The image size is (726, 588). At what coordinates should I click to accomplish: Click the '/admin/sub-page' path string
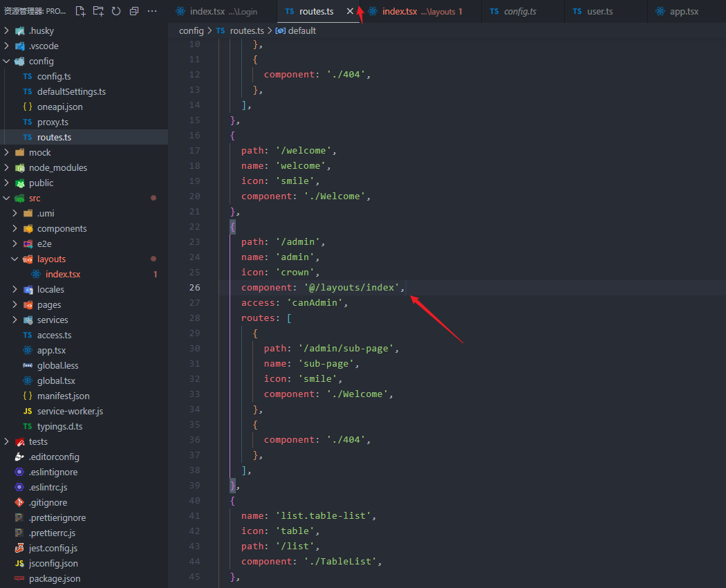346,349
